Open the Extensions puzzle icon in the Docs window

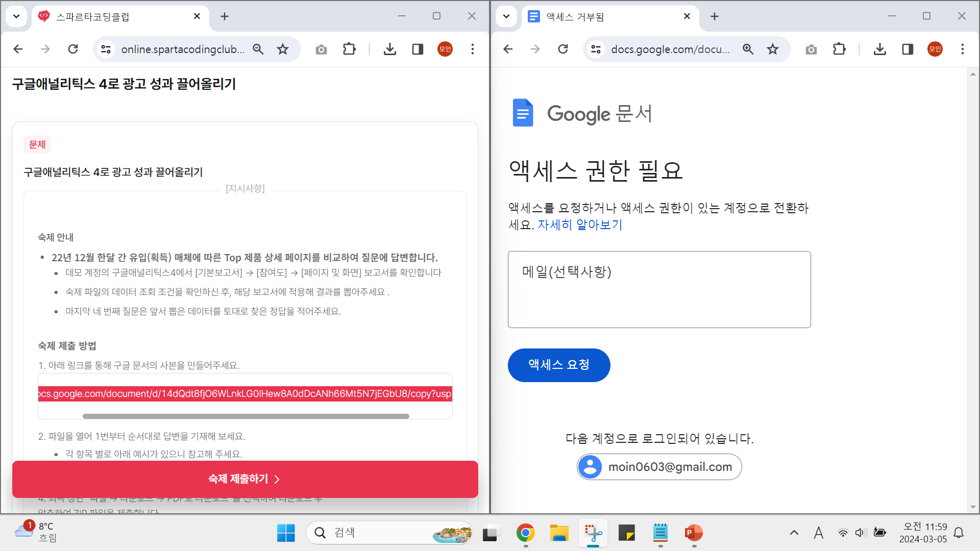coord(839,49)
